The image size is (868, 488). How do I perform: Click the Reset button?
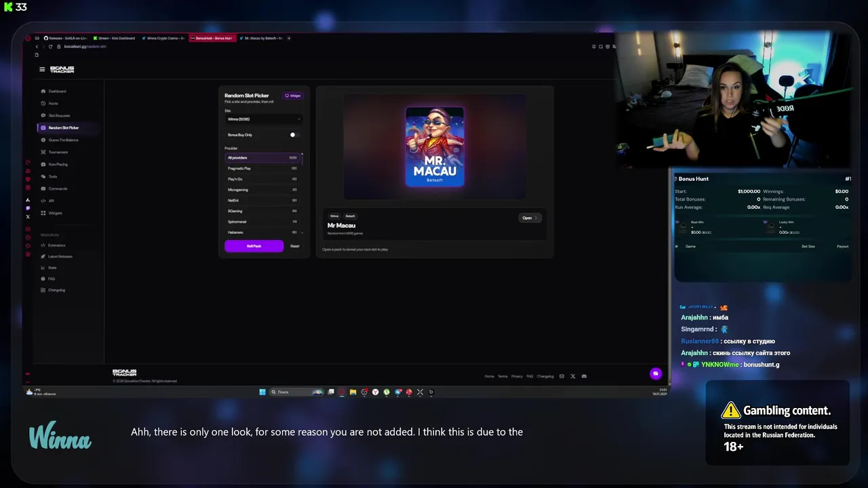pos(294,246)
